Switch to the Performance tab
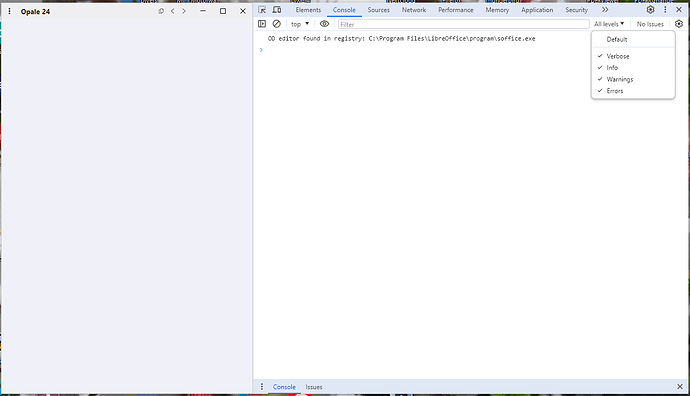Image resolution: width=690 pixels, height=396 pixels. point(455,10)
